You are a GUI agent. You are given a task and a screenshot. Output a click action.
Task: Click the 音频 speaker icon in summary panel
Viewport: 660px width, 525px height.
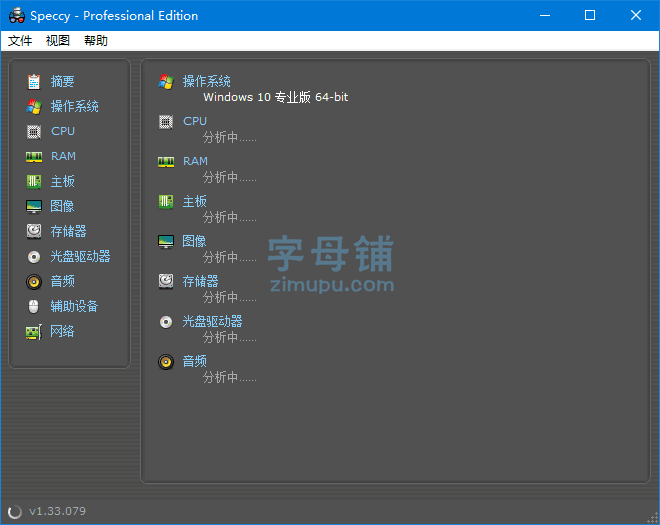click(x=166, y=362)
